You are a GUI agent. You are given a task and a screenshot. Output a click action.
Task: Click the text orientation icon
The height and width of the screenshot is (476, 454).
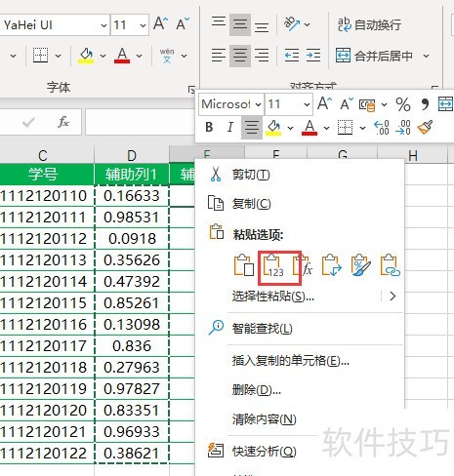(x=292, y=24)
